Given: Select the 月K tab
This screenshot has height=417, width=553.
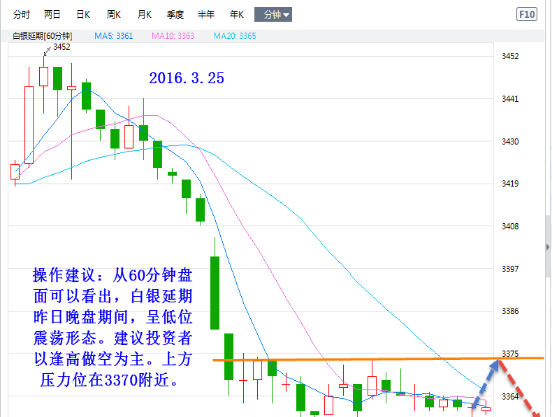Looking at the screenshot, I should coord(145,15).
